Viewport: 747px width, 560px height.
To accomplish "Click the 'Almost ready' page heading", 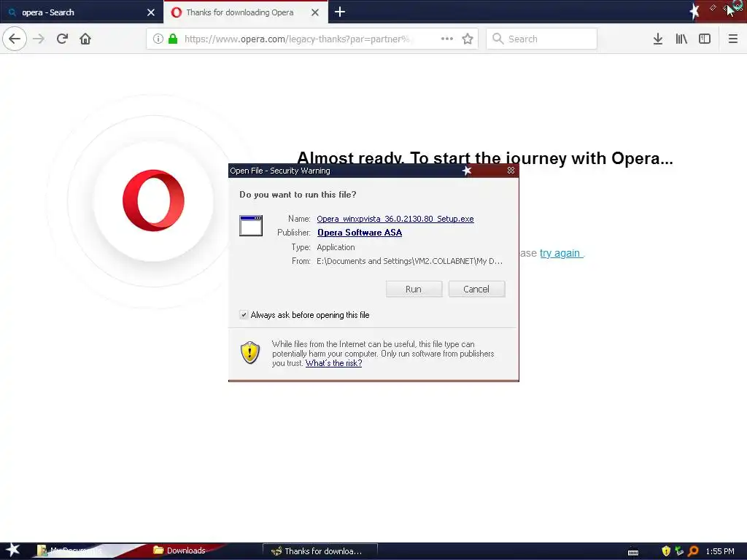I will (484, 157).
